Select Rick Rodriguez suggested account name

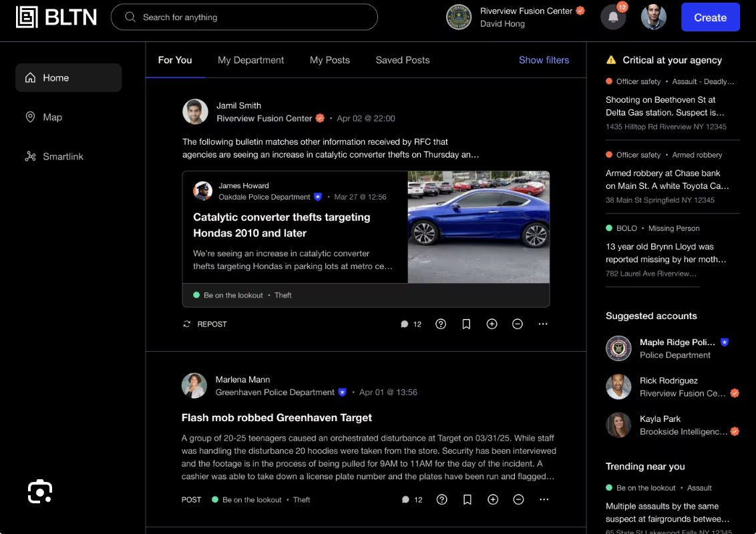(x=669, y=380)
